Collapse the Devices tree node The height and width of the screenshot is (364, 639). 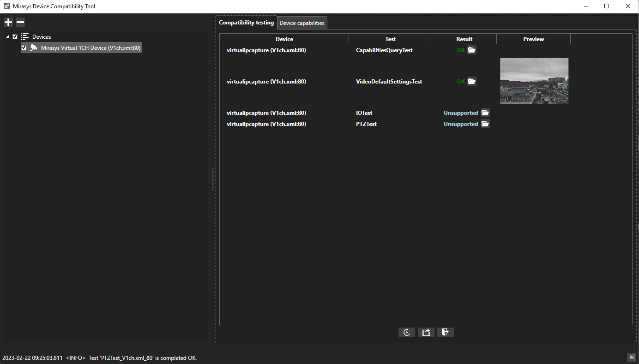(x=7, y=36)
